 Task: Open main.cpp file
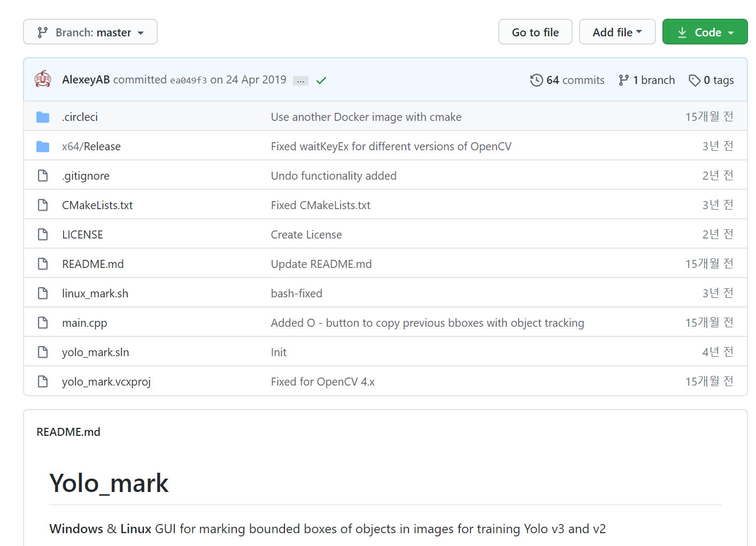84,323
